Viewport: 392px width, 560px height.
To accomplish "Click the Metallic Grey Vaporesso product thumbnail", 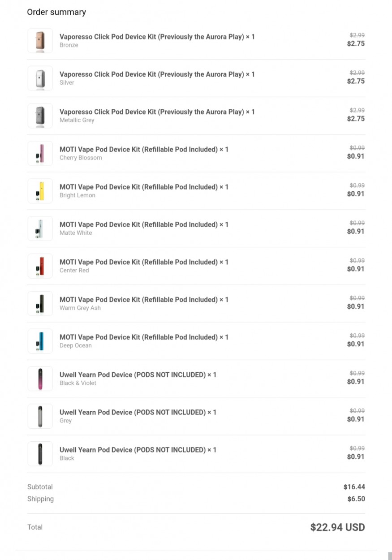I will (x=40, y=116).
